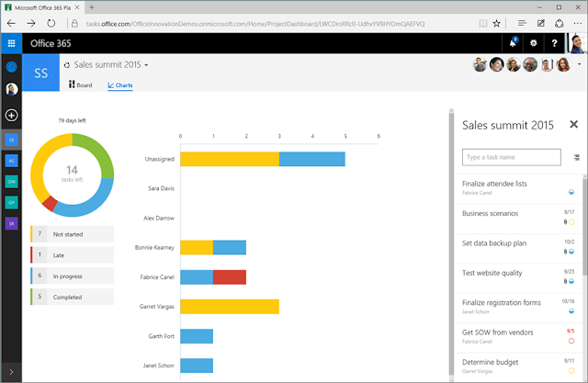The width and height of the screenshot is (588, 383).
Task: Open the Determine budget task
Action: pos(518,367)
